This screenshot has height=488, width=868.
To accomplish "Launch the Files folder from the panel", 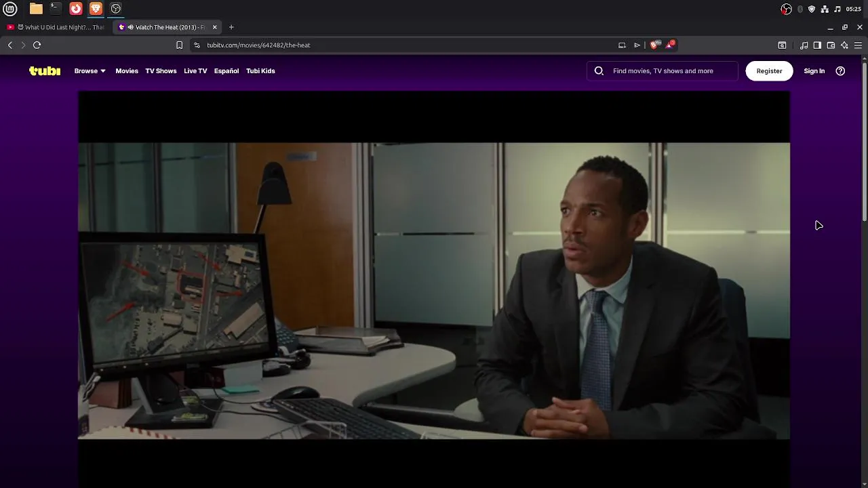I will (36, 9).
